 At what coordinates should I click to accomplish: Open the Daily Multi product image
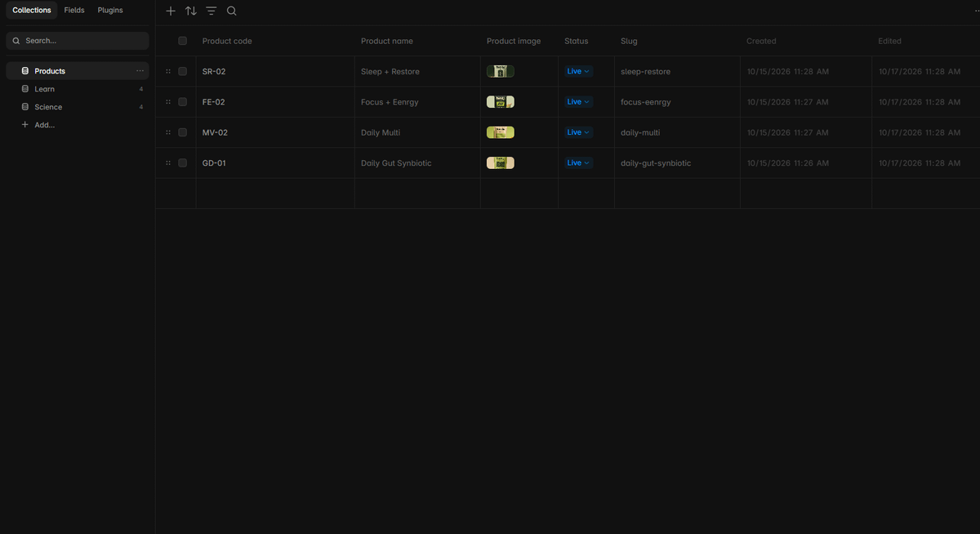click(x=501, y=132)
